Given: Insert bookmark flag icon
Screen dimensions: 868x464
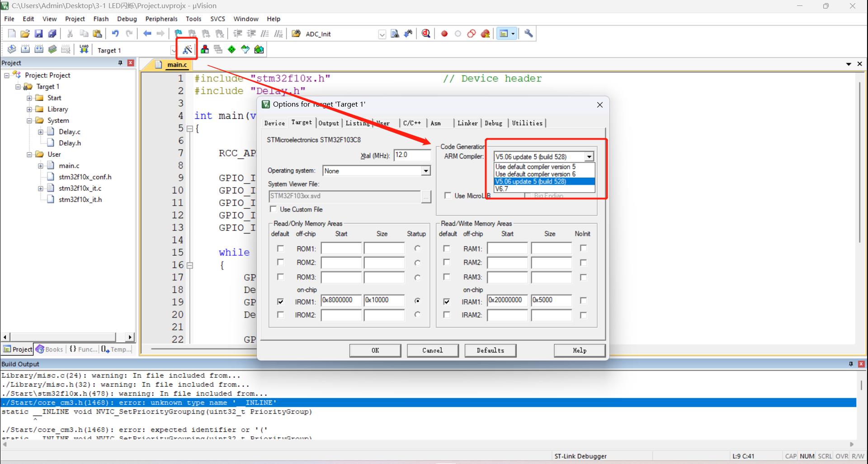Looking at the screenshot, I should click(179, 33).
